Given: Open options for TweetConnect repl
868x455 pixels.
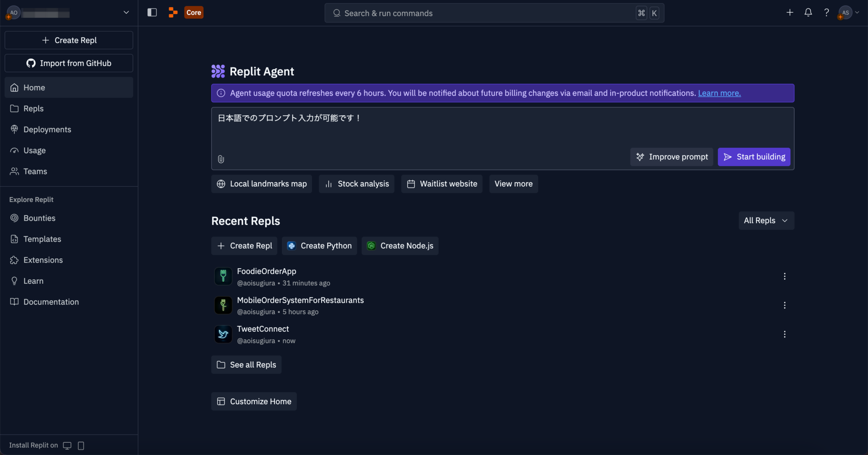Looking at the screenshot, I should tap(785, 334).
